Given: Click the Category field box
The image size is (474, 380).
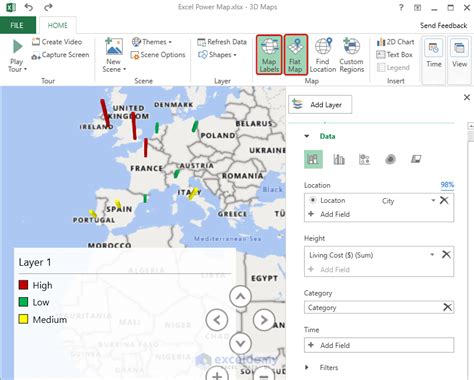Looking at the screenshot, I should pos(379,307).
